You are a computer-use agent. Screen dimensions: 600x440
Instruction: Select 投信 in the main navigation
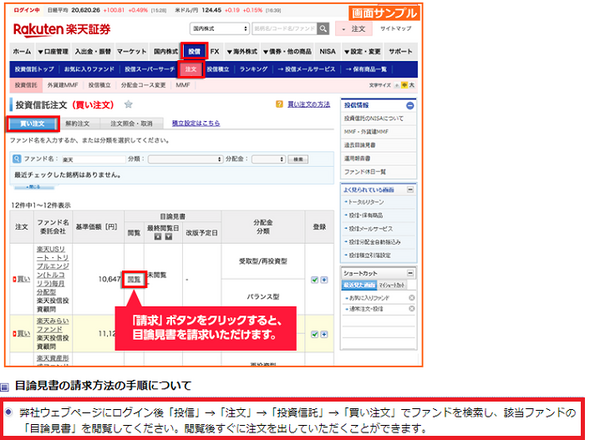pos(194,51)
